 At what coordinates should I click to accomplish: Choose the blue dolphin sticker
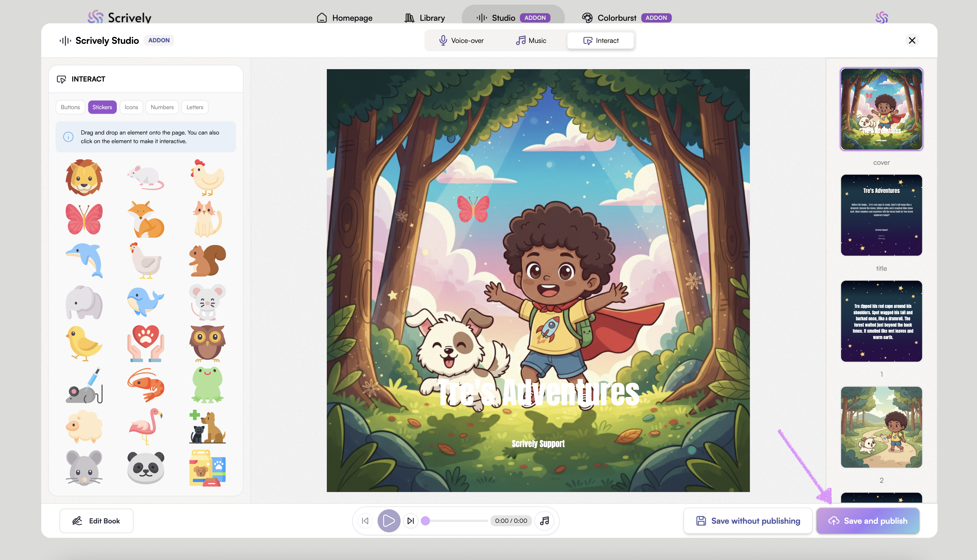(84, 260)
